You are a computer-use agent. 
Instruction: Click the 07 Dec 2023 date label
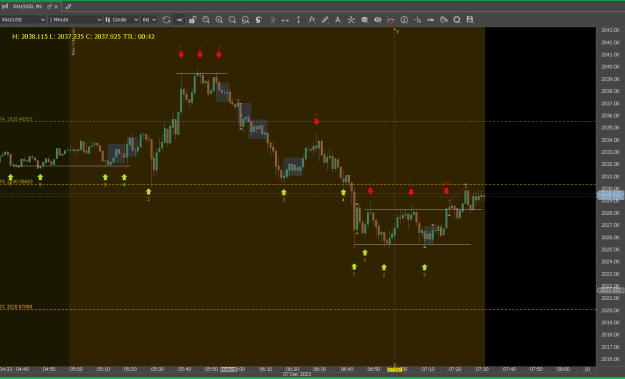tap(297, 374)
